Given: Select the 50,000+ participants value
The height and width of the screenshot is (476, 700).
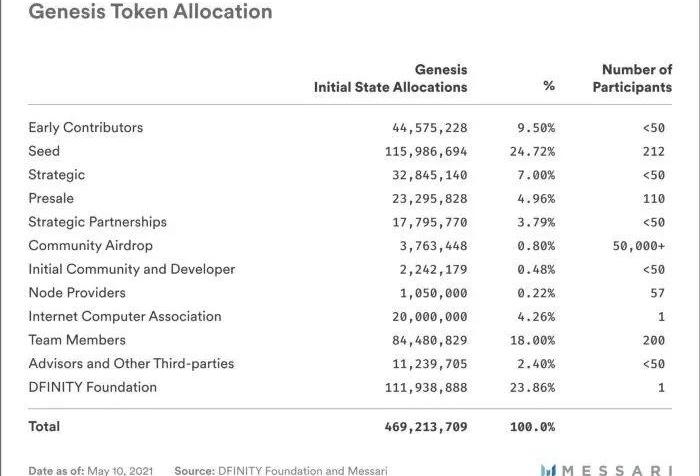Looking at the screenshot, I should pyautogui.click(x=639, y=246).
